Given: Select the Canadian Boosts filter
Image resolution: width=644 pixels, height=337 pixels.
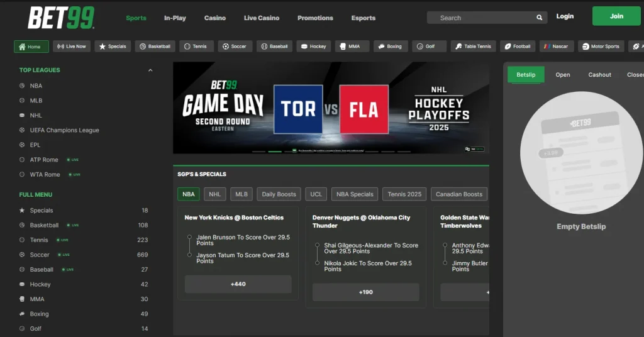Looking at the screenshot, I should point(459,194).
